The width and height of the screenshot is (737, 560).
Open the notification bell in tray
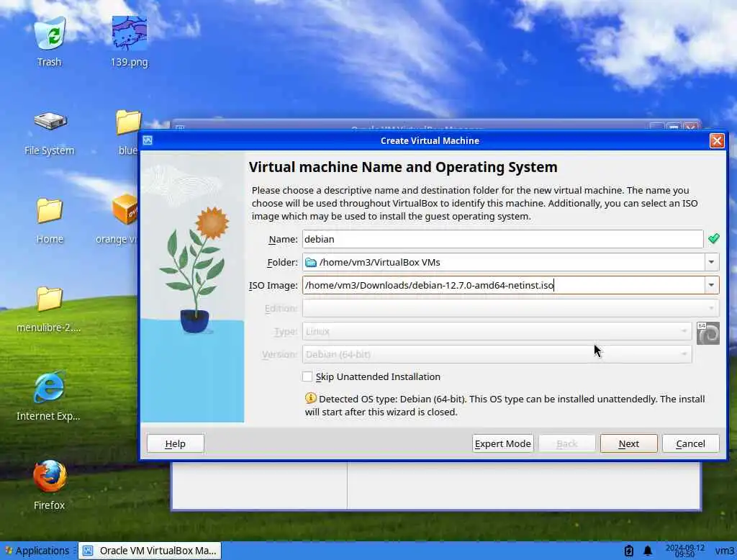[648, 551]
